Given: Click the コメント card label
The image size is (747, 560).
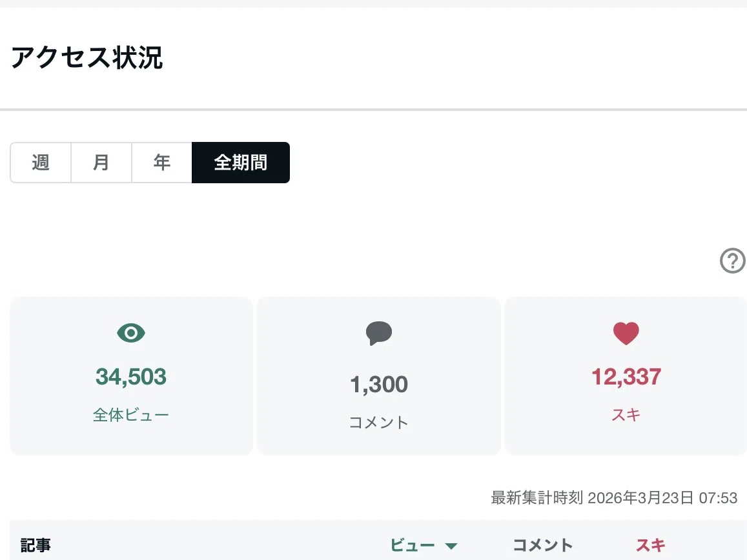Looking at the screenshot, I should pyautogui.click(x=379, y=423).
